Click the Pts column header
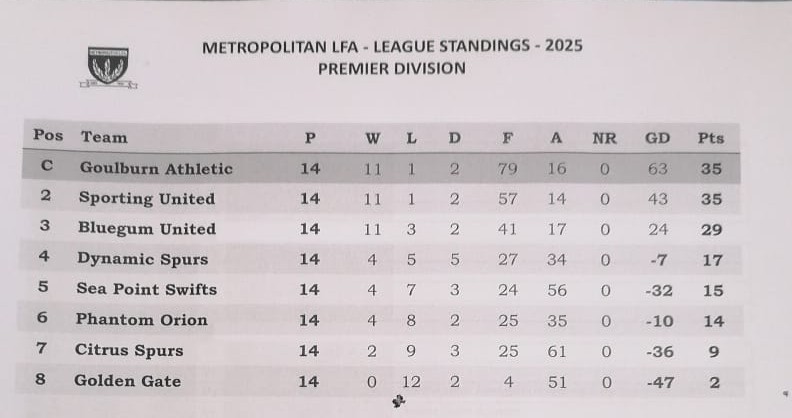The width and height of the screenshot is (792, 418). coord(711,138)
